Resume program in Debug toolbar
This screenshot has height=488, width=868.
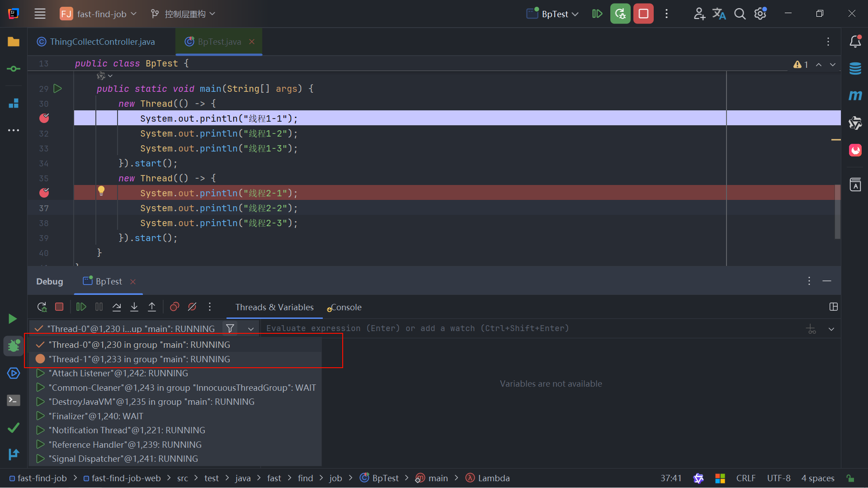(x=81, y=307)
